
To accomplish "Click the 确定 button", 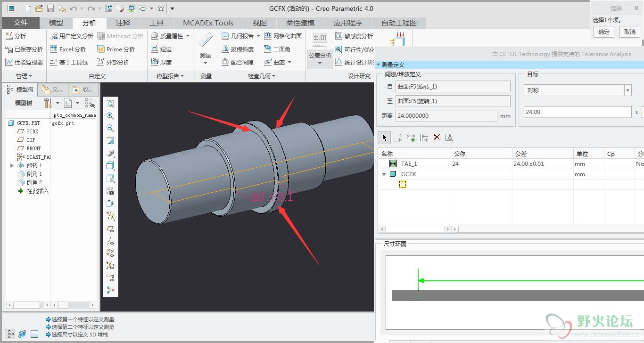I will point(604,32).
